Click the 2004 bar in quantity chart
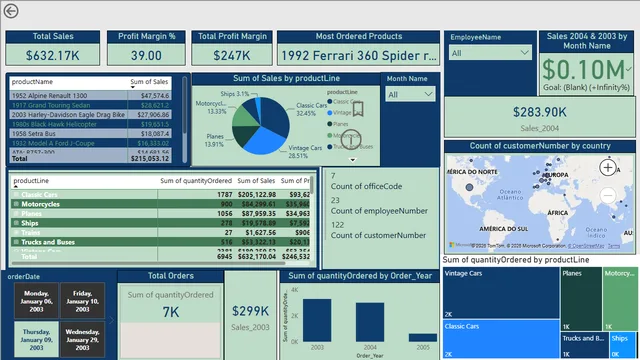 [x=370, y=322]
